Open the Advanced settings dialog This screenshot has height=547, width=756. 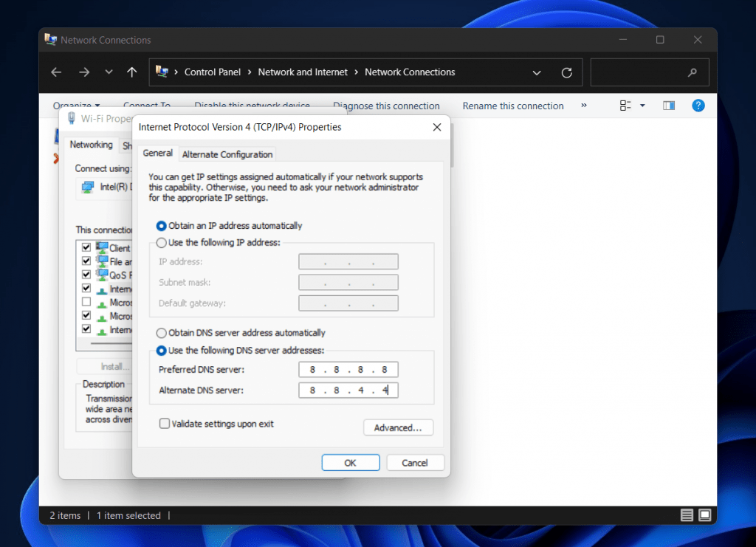pos(398,427)
